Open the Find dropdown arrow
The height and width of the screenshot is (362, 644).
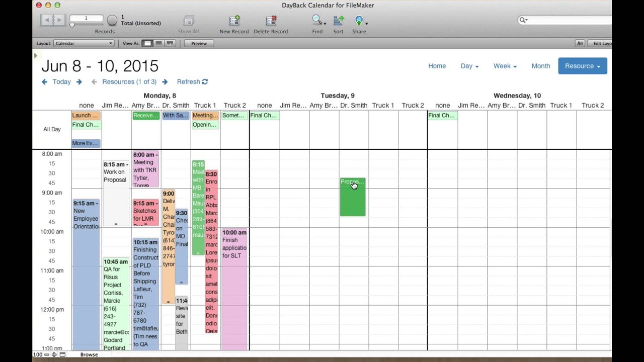pyautogui.click(x=325, y=23)
